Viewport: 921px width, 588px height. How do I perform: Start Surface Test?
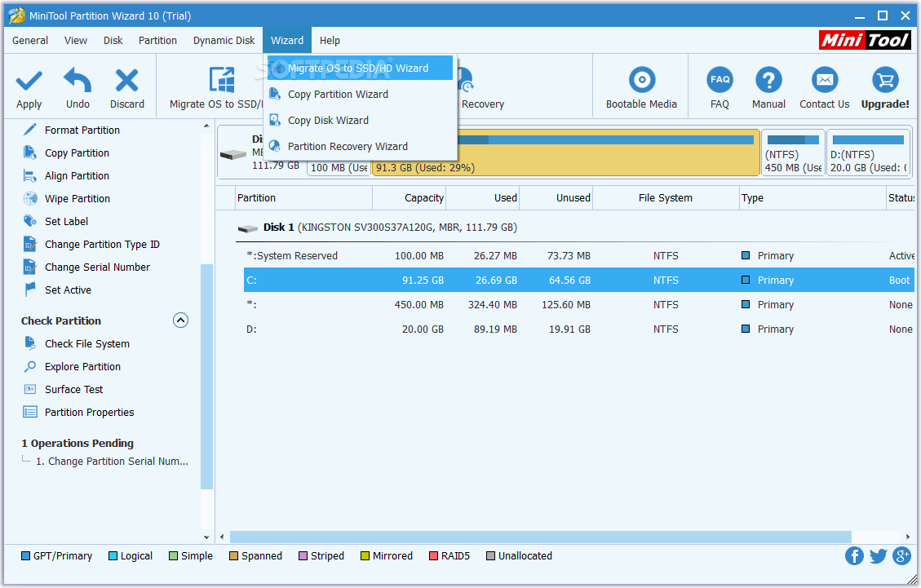[73, 390]
